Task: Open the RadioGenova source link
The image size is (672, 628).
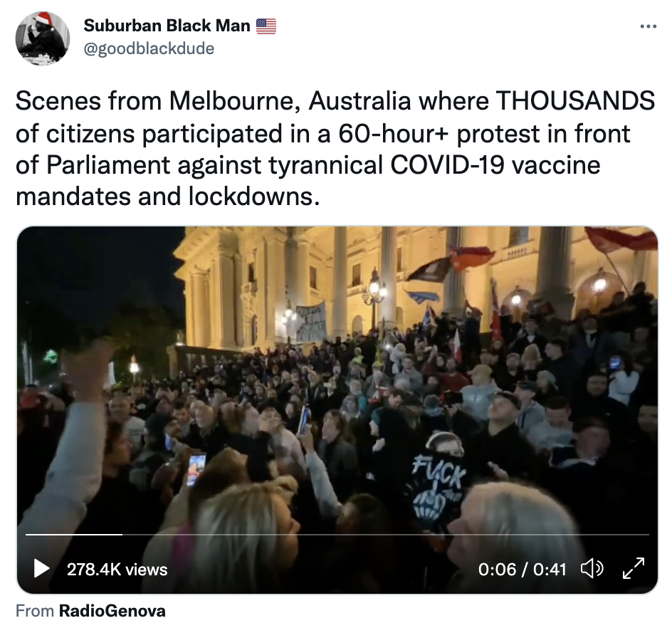Action: point(112,611)
